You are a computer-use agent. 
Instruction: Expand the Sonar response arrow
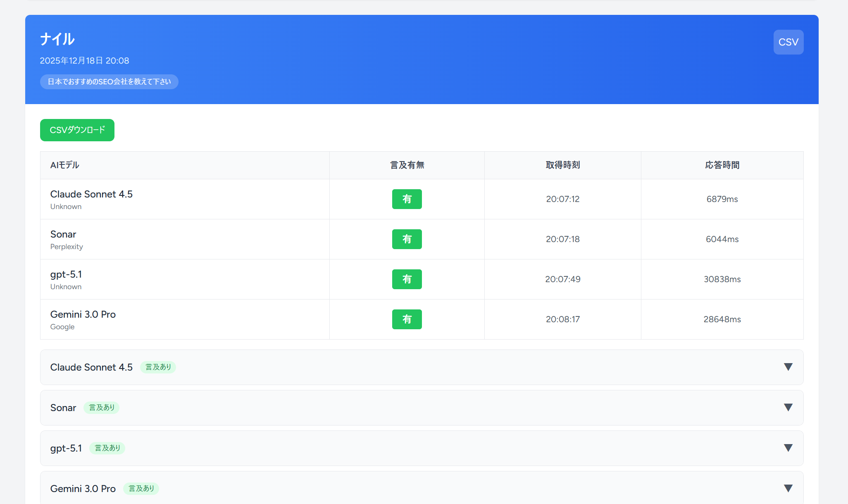tap(788, 407)
